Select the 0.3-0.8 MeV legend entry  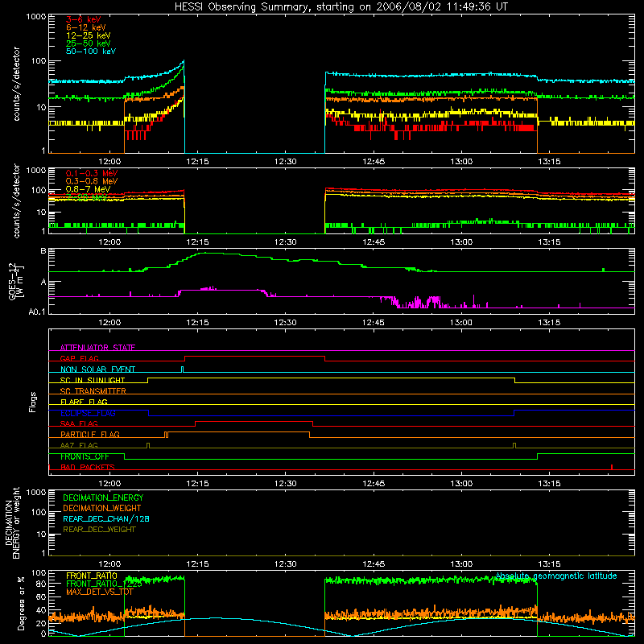point(91,181)
